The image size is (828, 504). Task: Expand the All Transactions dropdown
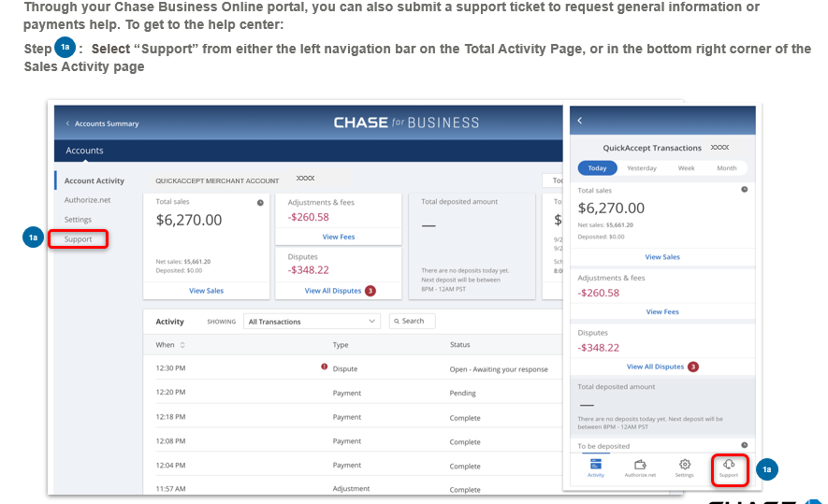312,322
